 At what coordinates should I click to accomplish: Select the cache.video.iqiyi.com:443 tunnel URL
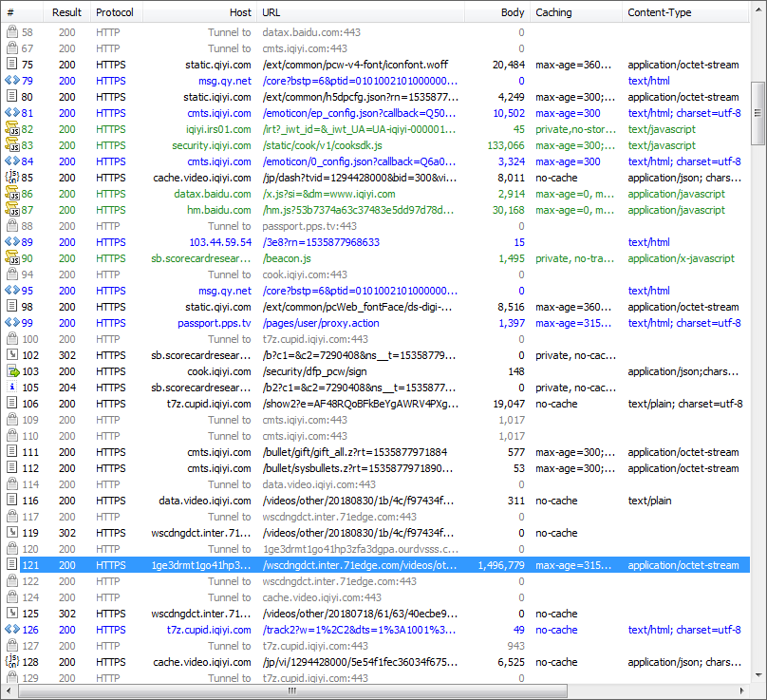point(322,597)
